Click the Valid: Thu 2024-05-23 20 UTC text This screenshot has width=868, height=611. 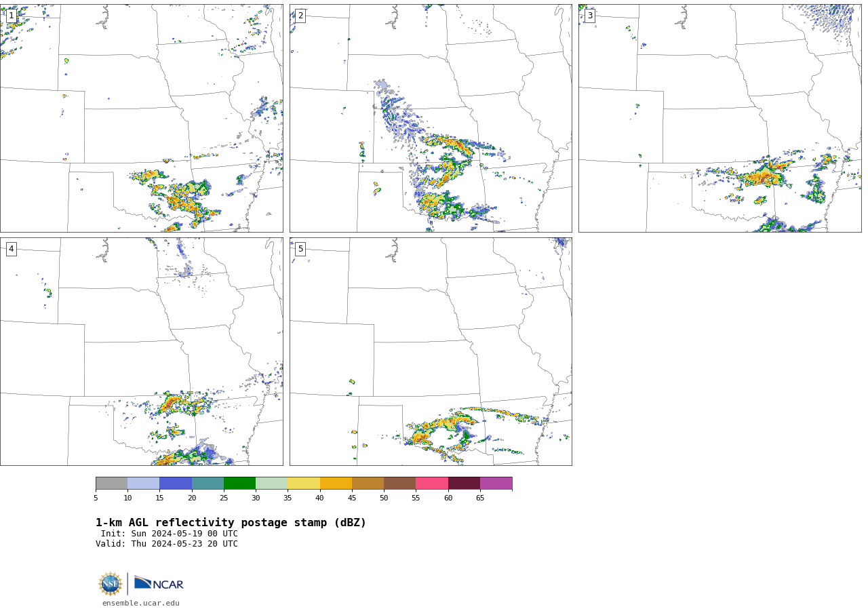(x=167, y=544)
